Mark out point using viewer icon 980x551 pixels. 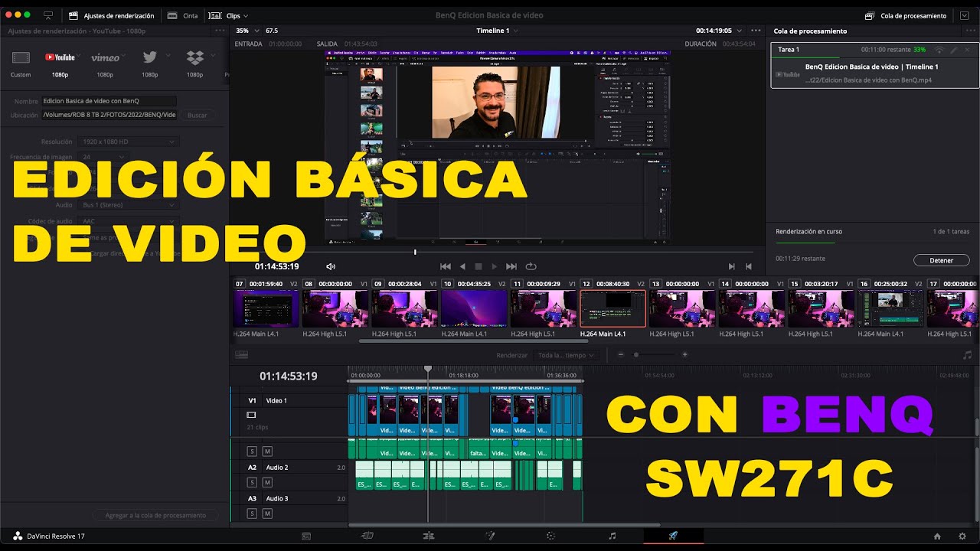point(749,266)
